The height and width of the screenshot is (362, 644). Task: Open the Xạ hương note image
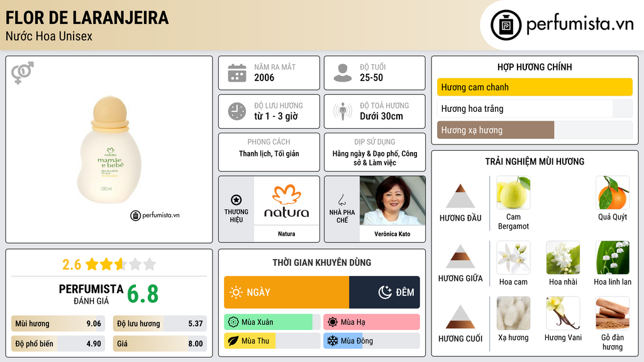513,314
